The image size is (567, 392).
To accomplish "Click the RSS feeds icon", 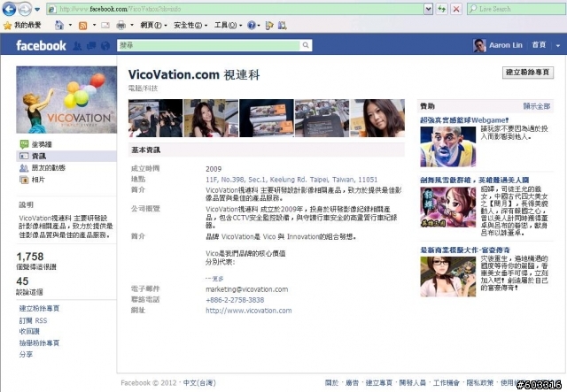I will [82, 26].
